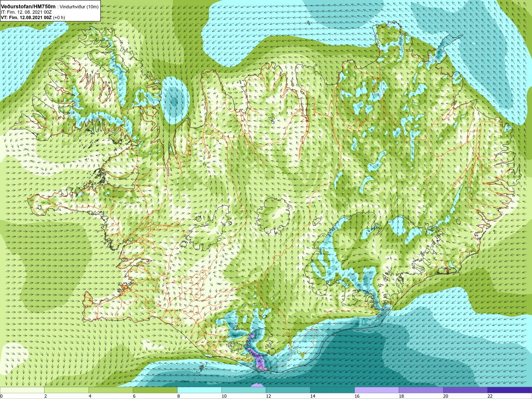Select the dark indigo swatch above 22
The height and width of the screenshot is (399, 532).
(510, 390)
